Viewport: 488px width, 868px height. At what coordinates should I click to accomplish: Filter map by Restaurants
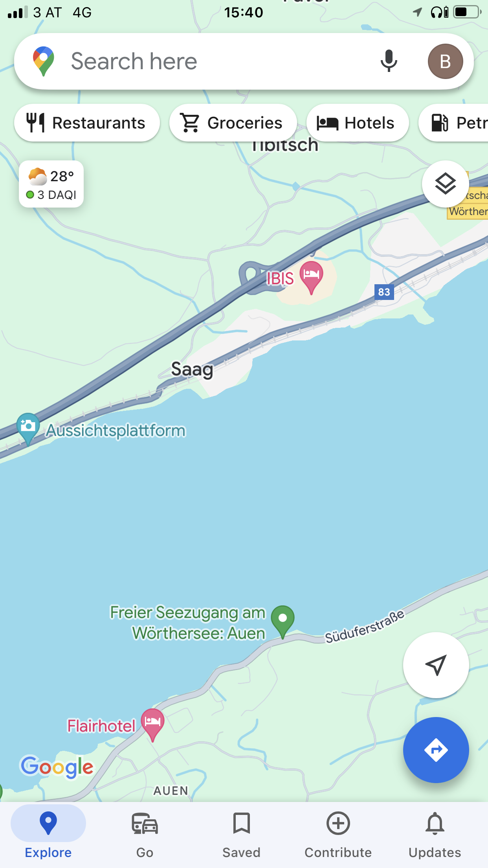pos(87,123)
